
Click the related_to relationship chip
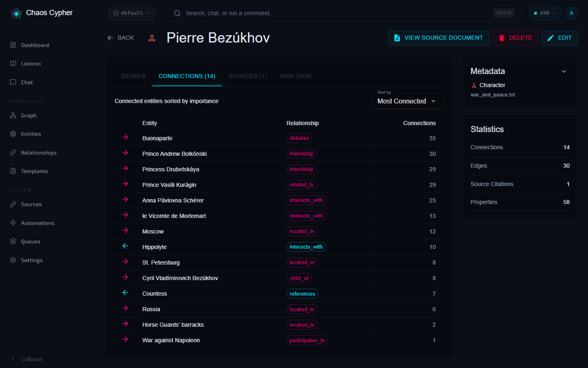[x=302, y=185]
